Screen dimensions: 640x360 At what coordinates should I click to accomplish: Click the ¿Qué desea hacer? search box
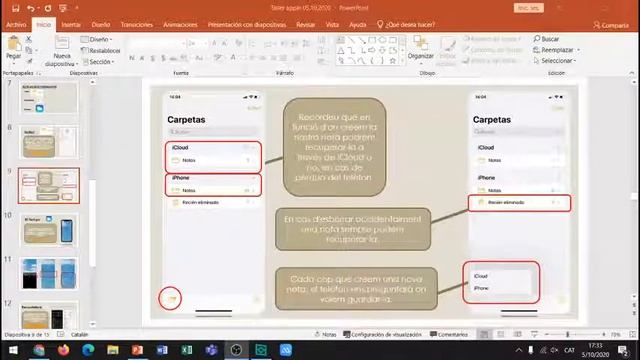(x=406, y=24)
